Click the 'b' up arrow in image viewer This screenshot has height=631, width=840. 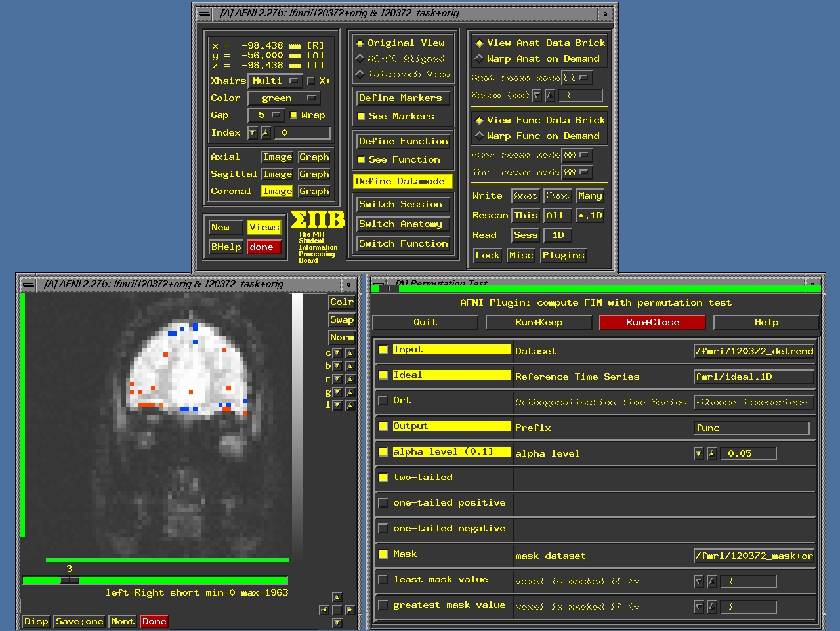[x=350, y=366]
